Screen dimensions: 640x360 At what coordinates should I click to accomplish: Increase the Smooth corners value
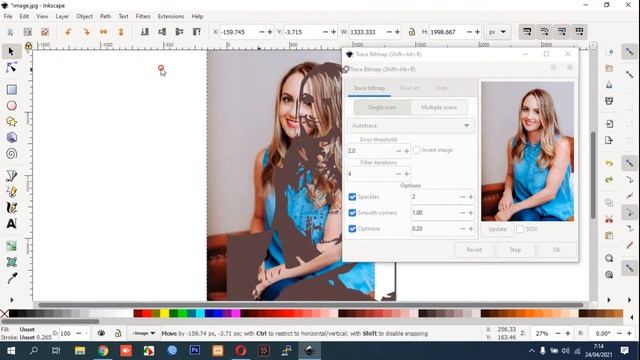(471, 213)
